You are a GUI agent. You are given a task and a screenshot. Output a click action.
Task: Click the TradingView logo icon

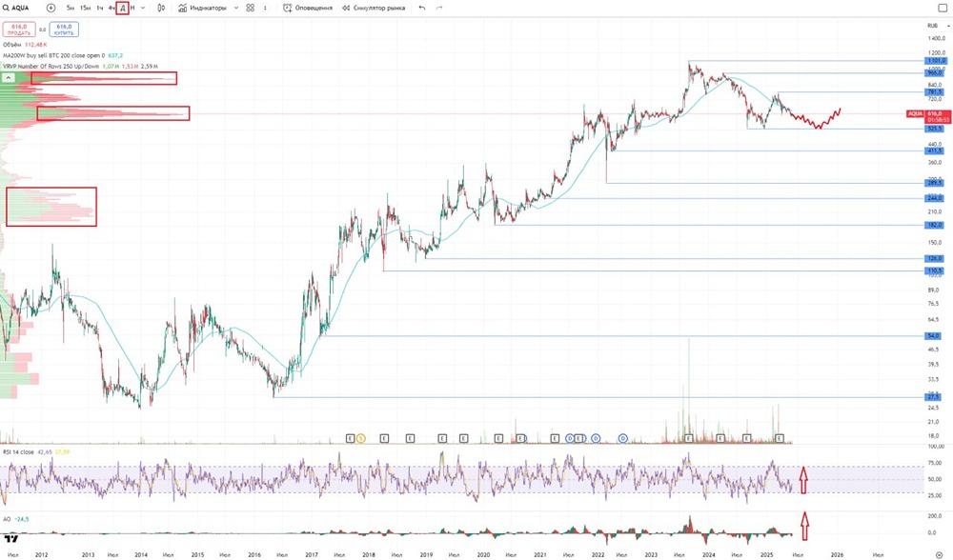tap(10, 538)
